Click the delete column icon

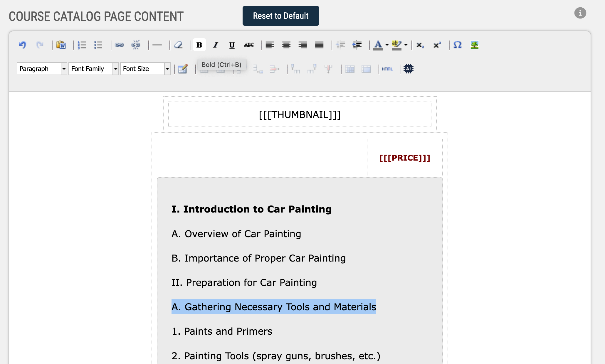328,69
